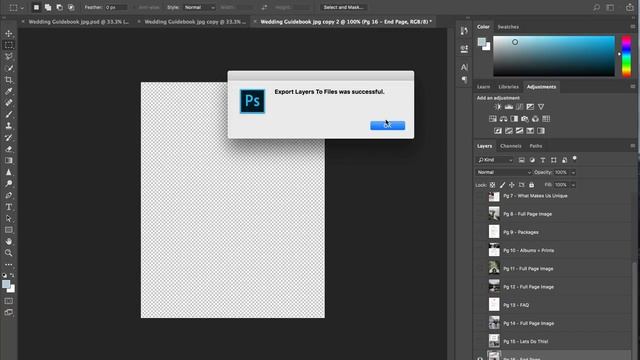Viewport: 640px width, 360px height.
Task: Enable Subtract from Selection mode
Action: coord(60,7)
